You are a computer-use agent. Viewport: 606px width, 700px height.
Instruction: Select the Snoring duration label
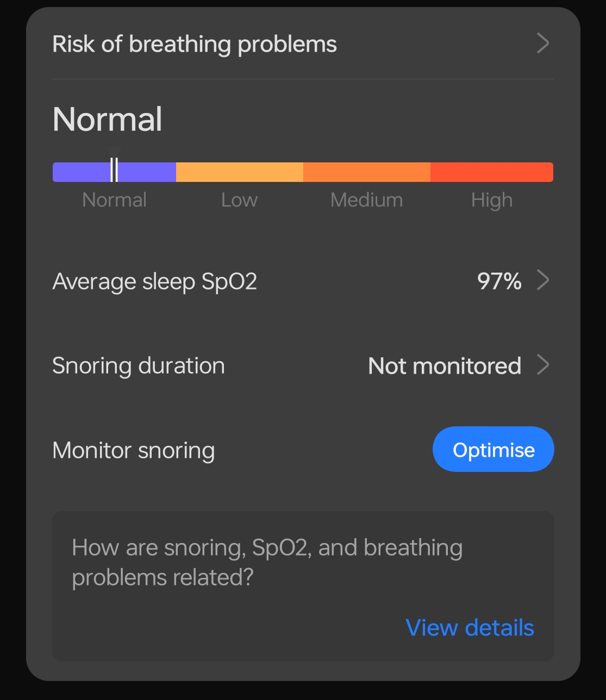click(139, 366)
